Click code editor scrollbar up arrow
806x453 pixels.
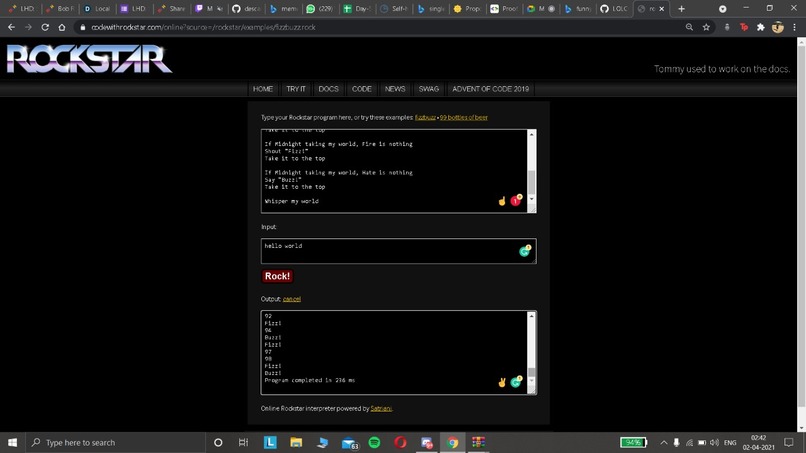click(532, 134)
